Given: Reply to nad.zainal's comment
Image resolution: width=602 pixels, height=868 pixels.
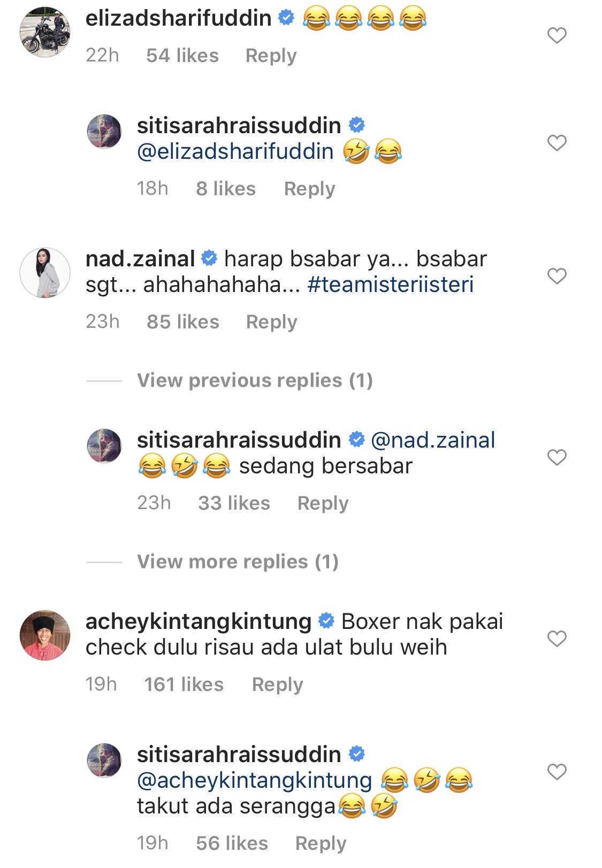Looking at the screenshot, I should (x=271, y=322).
